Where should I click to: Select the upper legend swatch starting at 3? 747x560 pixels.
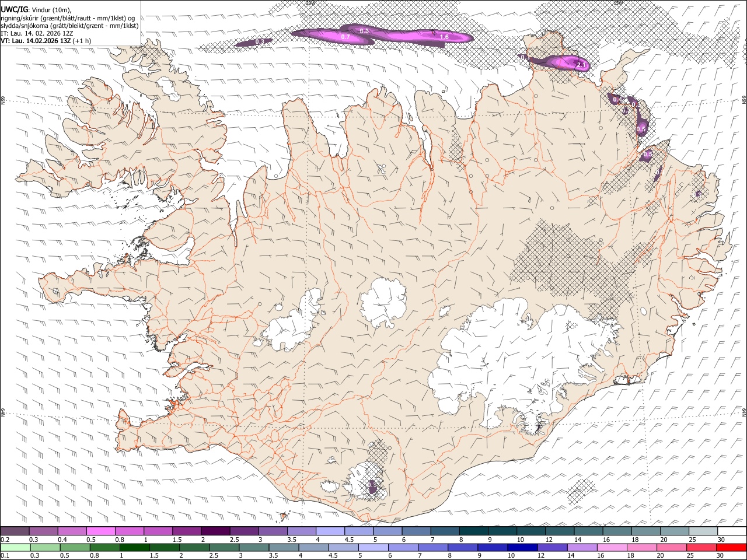[273, 531]
